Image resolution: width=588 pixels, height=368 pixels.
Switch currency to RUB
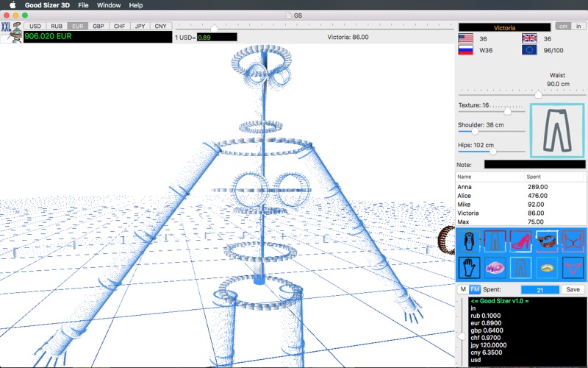57,26
